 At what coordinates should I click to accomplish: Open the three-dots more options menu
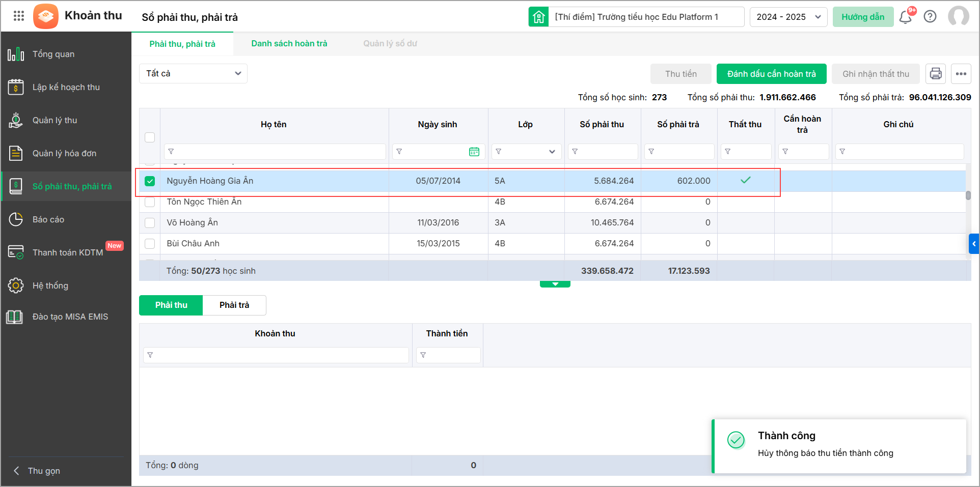[961, 74]
